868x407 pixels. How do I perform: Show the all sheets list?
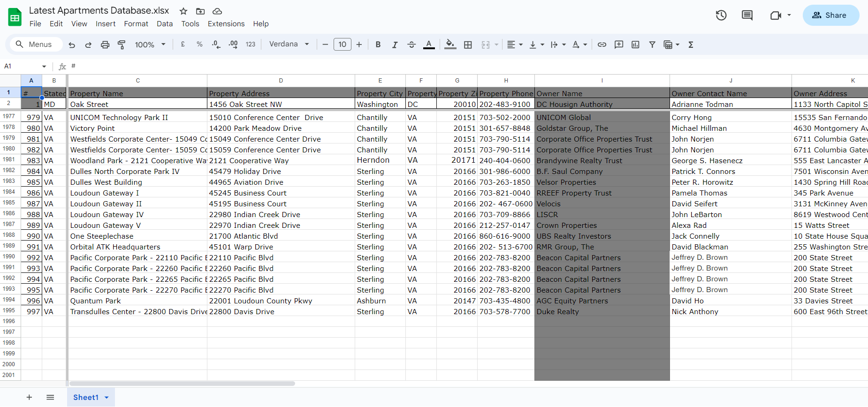click(x=50, y=397)
